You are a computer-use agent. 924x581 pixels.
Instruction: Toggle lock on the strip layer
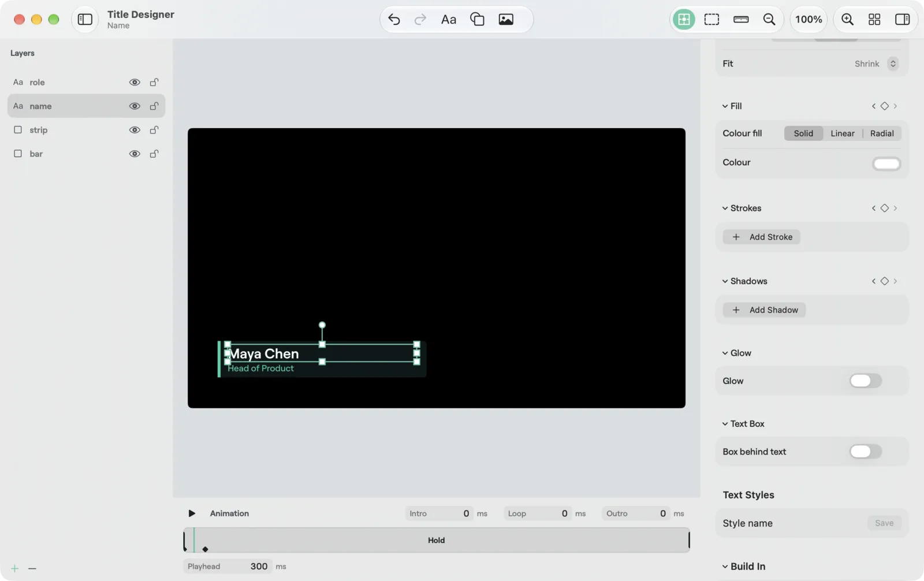154,130
